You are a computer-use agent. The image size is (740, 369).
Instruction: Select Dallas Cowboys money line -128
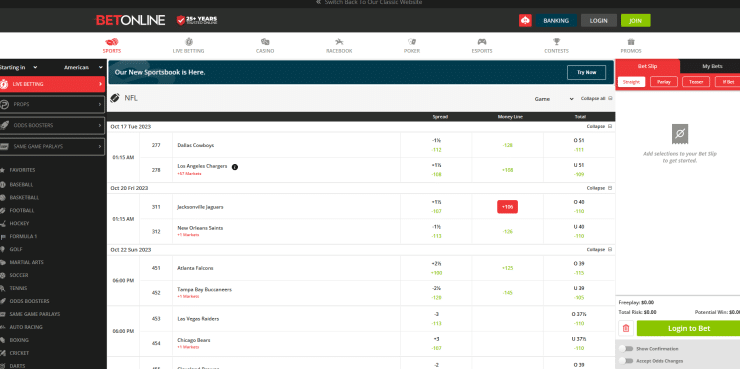tap(507, 145)
